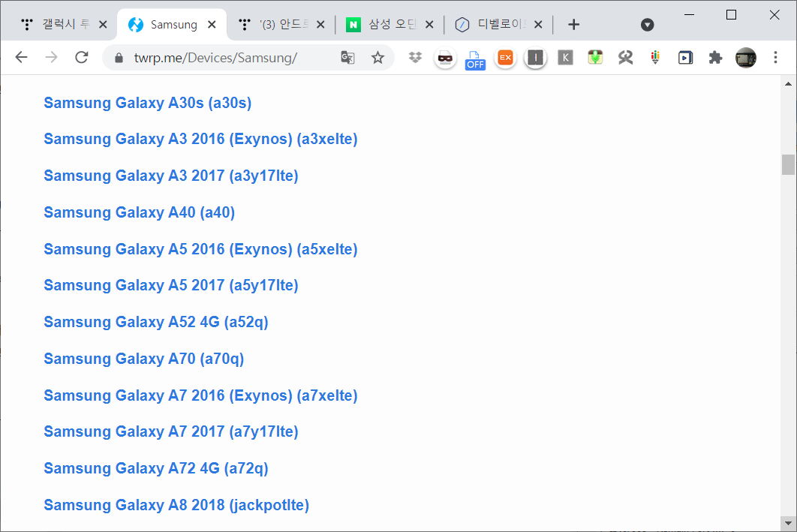
Task: Open Samsung Galaxy A5 2017 (a5y17lte) link
Action: [171, 285]
